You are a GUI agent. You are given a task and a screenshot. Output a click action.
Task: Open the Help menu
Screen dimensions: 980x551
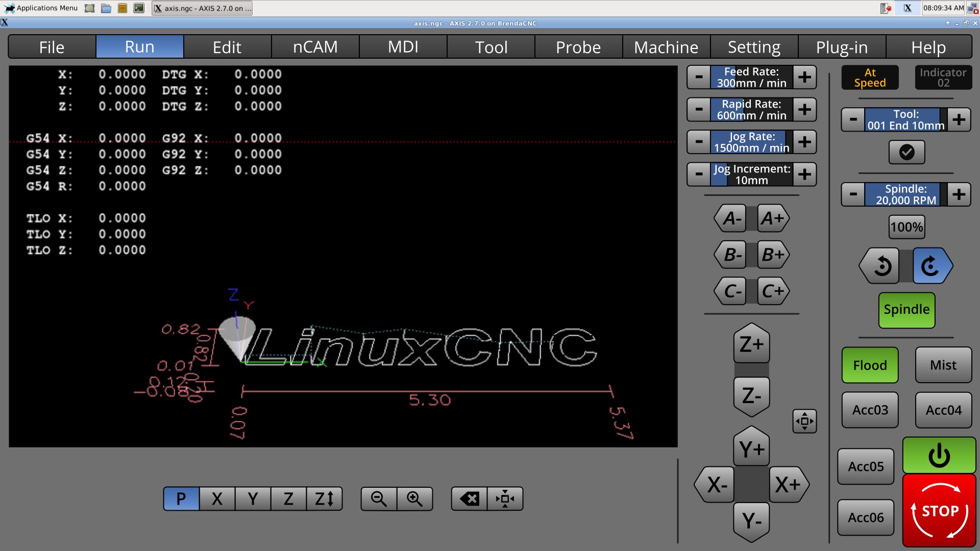pos(928,47)
